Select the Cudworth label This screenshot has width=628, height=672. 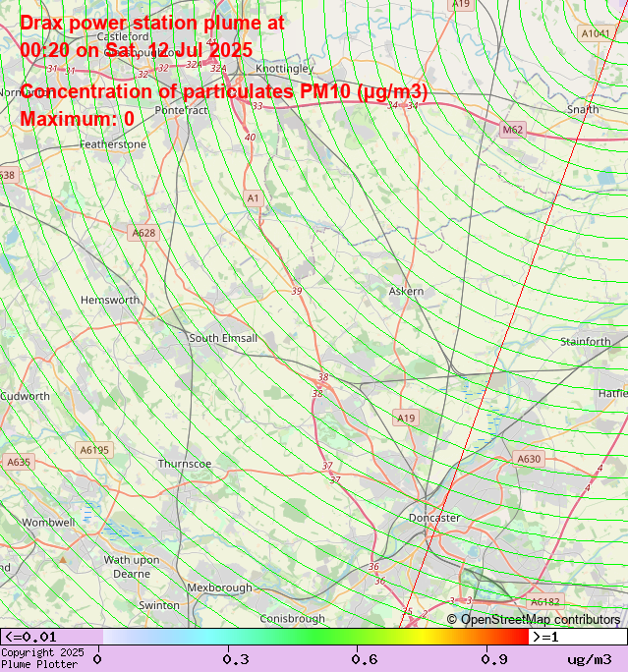coord(25,396)
